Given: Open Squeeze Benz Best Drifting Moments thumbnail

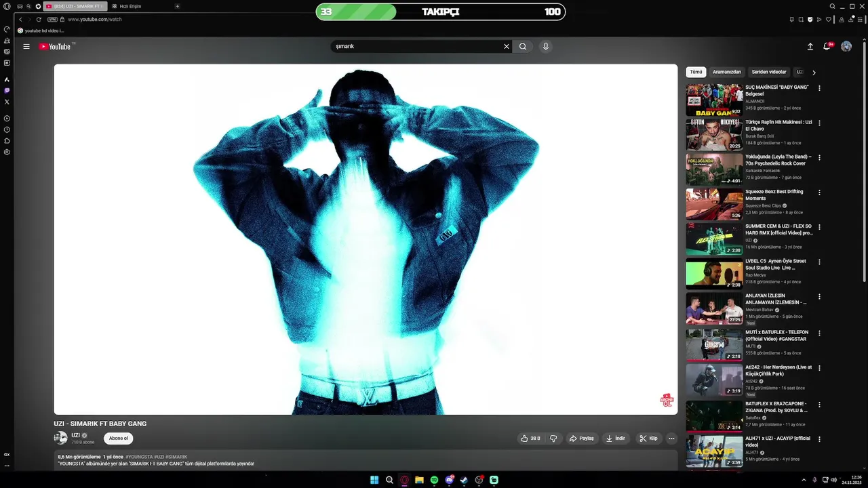Looking at the screenshot, I should pyautogui.click(x=714, y=204).
